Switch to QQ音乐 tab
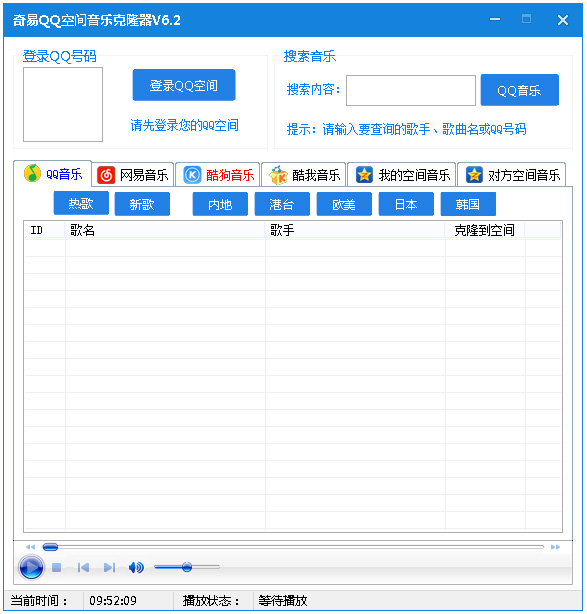Image resolution: width=587 pixels, height=614 pixels. point(53,173)
